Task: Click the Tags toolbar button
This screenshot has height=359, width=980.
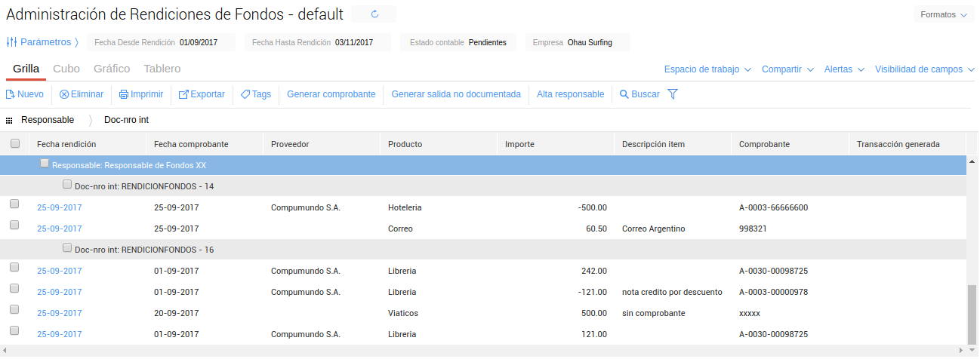Action: click(x=256, y=94)
